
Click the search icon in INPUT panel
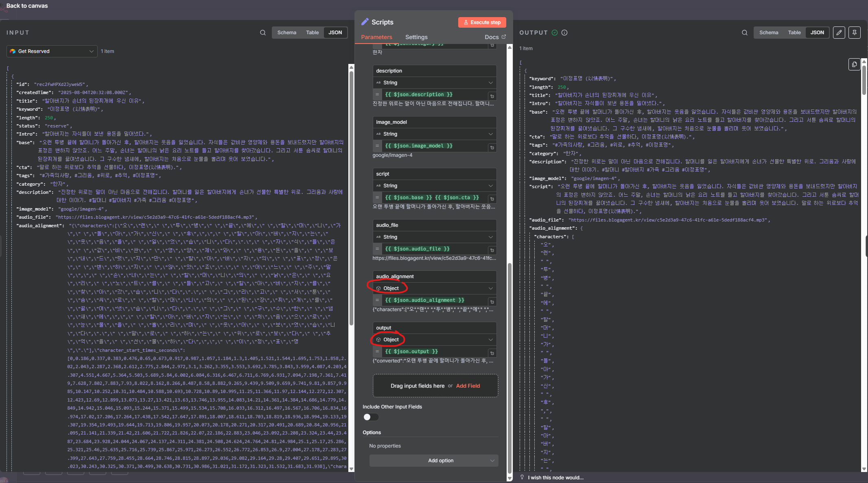pyautogui.click(x=263, y=33)
